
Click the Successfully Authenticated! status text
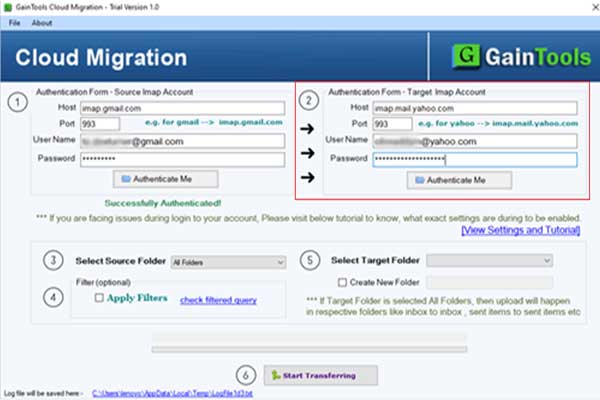pyautogui.click(x=163, y=203)
